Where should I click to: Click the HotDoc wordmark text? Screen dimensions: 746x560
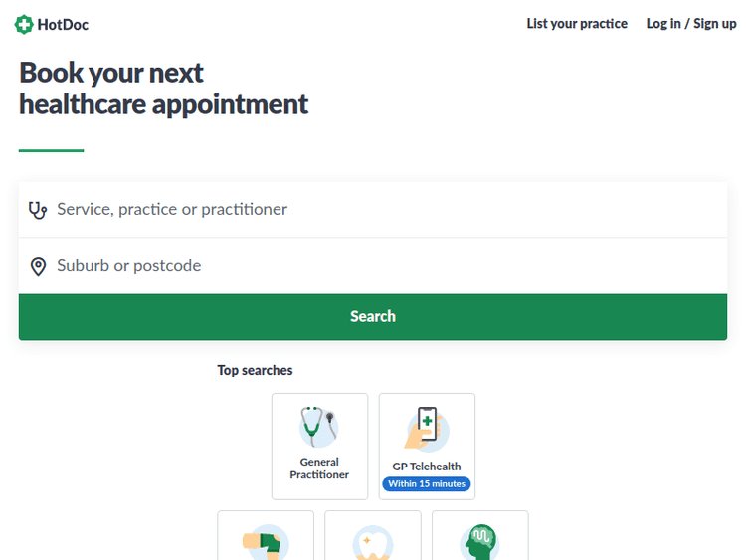pos(63,24)
